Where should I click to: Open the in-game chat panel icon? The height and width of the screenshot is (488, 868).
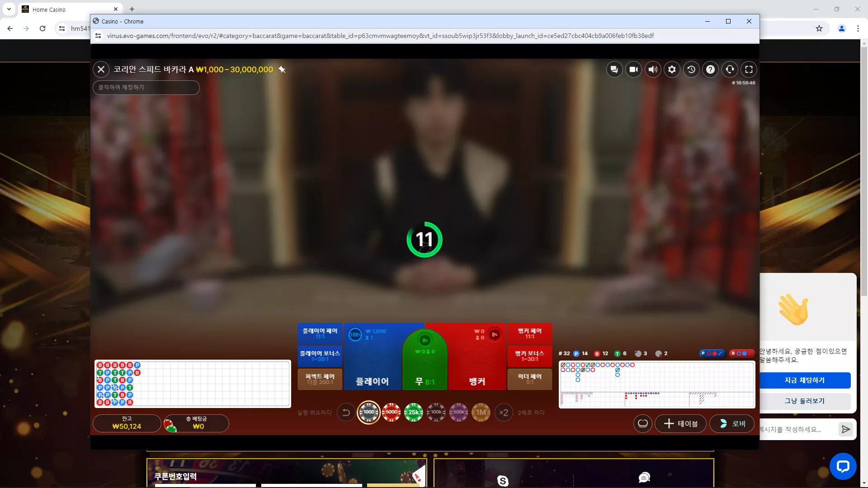click(614, 70)
